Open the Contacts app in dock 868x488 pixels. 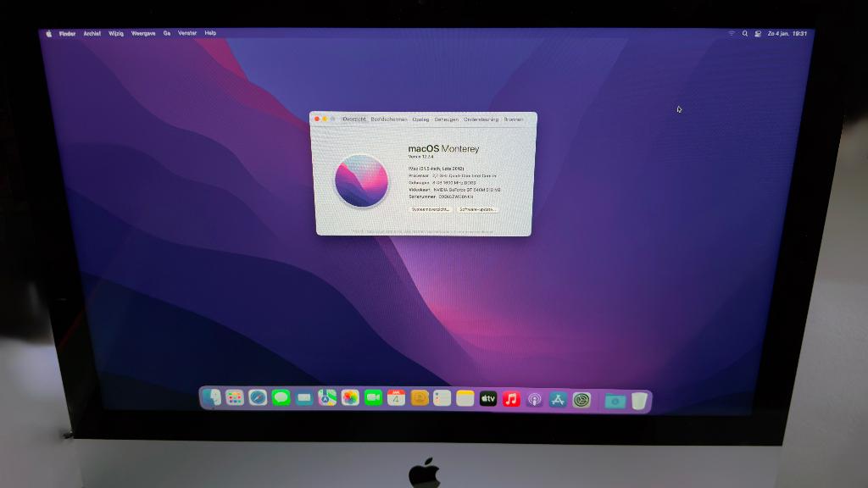click(420, 398)
